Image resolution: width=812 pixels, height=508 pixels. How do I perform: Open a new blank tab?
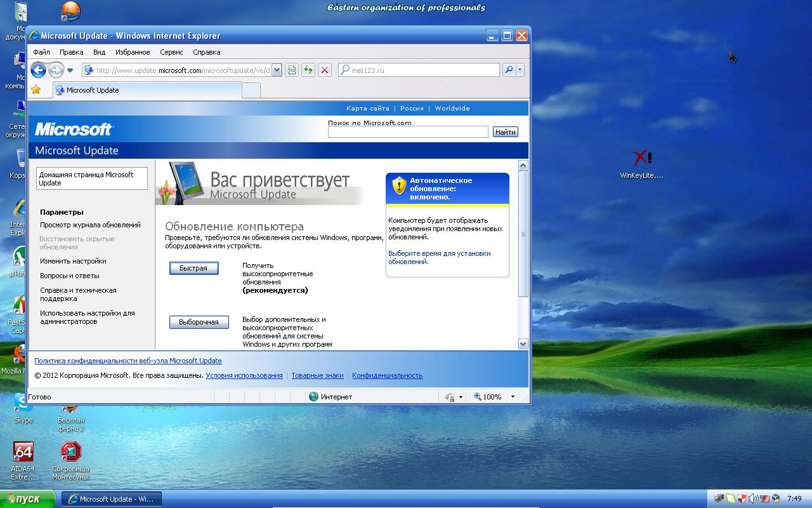point(251,90)
